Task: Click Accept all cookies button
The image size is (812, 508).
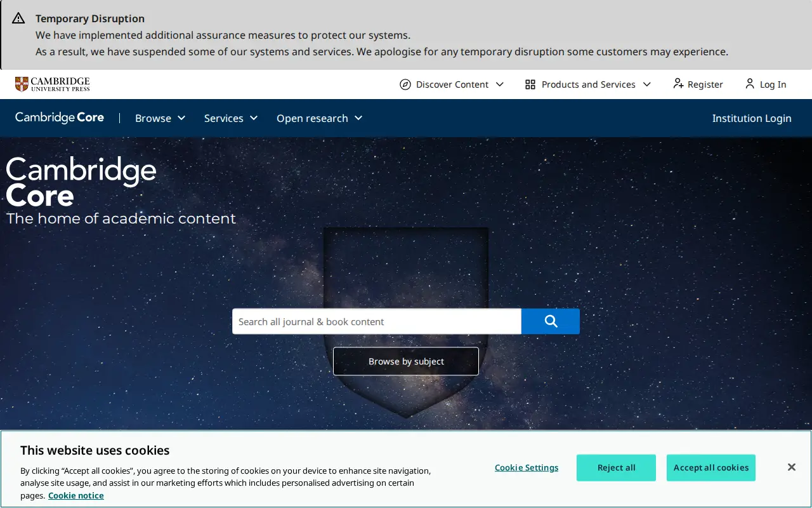Action: pos(711,467)
